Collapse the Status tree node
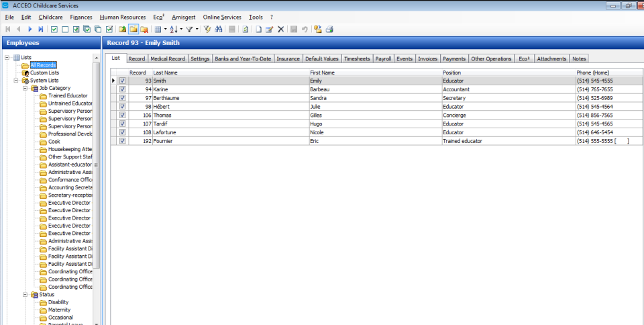 [x=25, y=295]
